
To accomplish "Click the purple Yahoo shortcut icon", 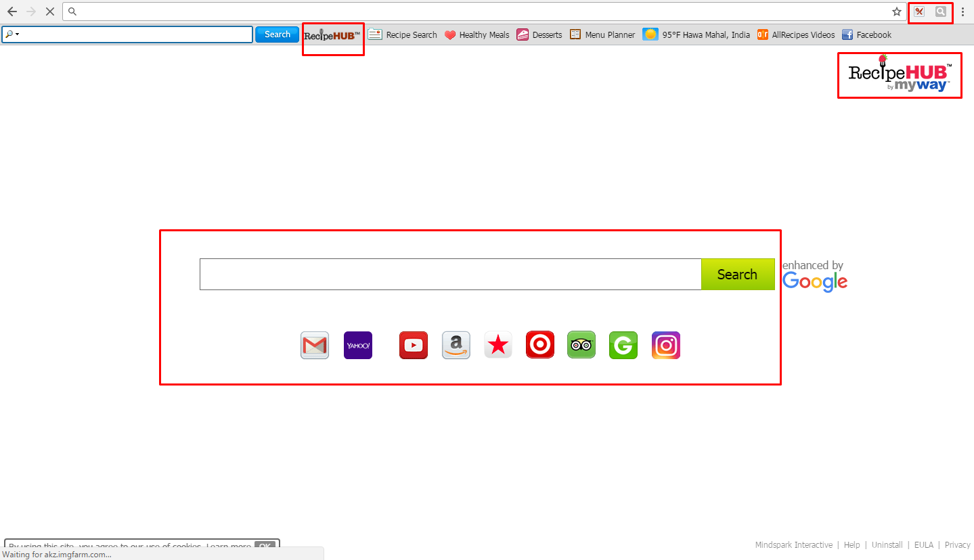I will pyautogui.click(x=358, y=346).
